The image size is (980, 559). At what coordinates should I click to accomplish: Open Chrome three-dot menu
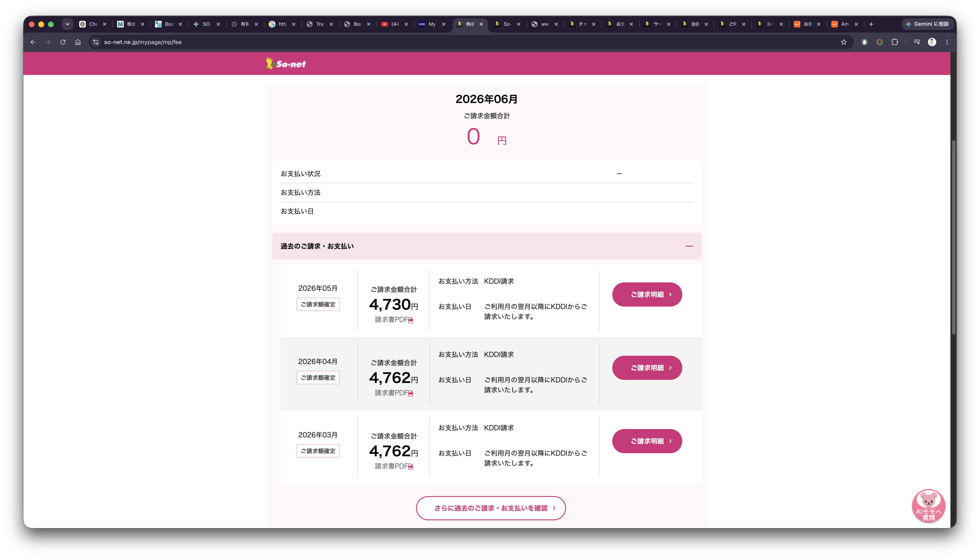947,42
